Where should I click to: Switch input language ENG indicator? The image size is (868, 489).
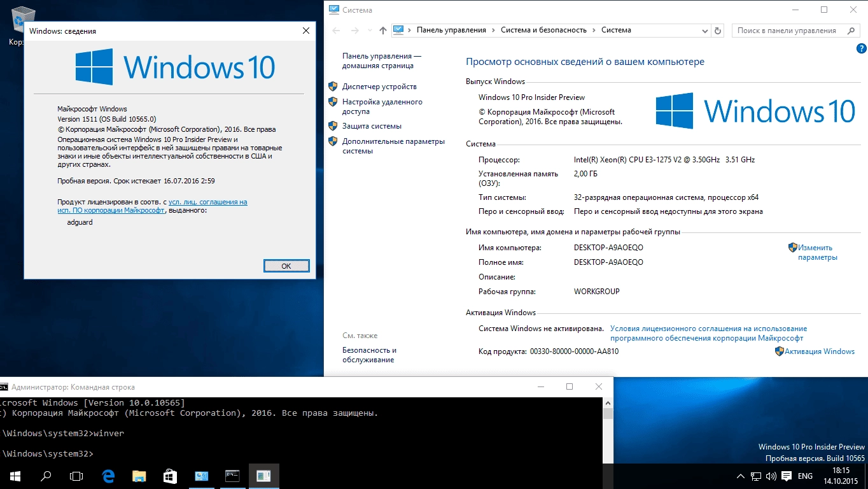(x=805, y=476)
